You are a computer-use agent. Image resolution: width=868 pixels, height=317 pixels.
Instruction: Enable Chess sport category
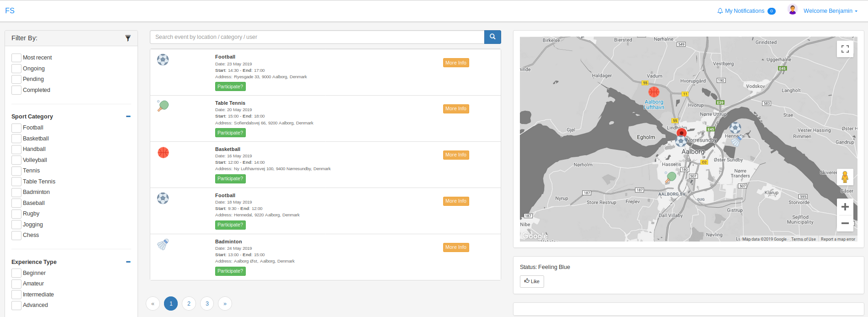coord(16,235)
